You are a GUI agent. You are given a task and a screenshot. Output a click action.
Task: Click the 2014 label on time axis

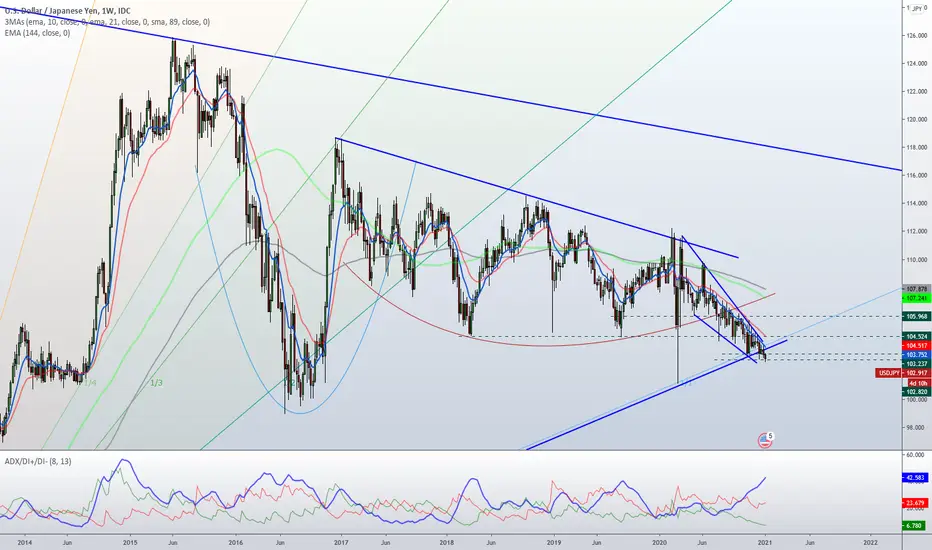click(x=24, y=542)
